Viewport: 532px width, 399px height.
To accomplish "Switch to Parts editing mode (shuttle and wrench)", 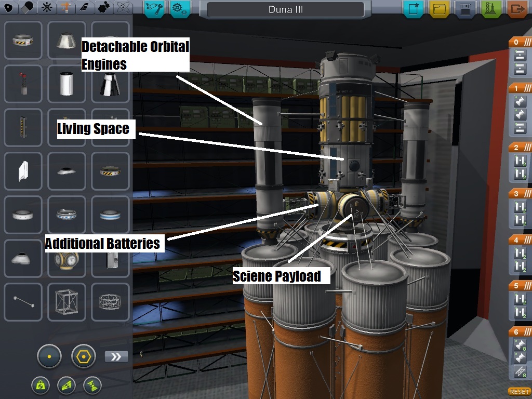I will [154, 8].
